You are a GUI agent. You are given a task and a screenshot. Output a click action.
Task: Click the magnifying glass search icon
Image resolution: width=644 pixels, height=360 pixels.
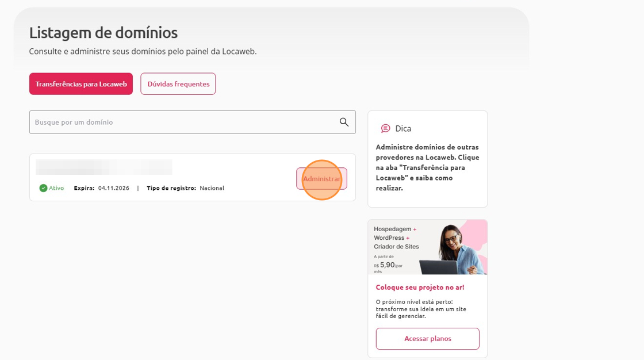pyautogui.click(x=344, y=122)
